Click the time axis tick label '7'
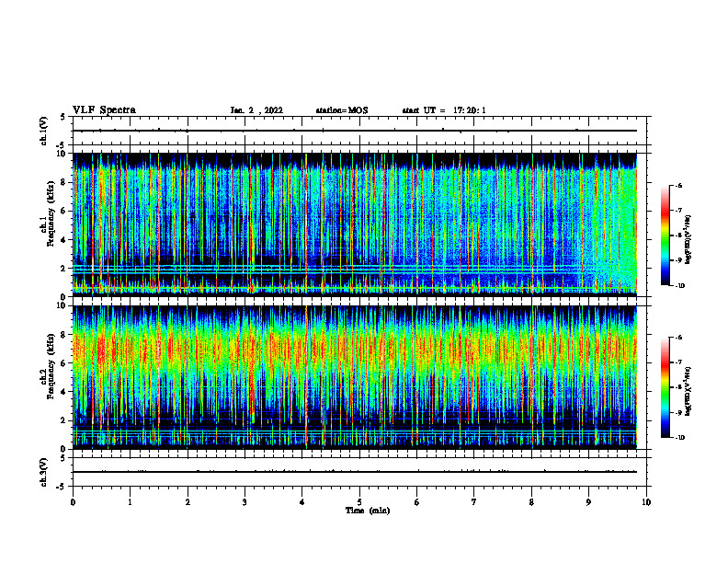This screenshot has height=563, width=728. pyautogui.click(x=474, y=502)
